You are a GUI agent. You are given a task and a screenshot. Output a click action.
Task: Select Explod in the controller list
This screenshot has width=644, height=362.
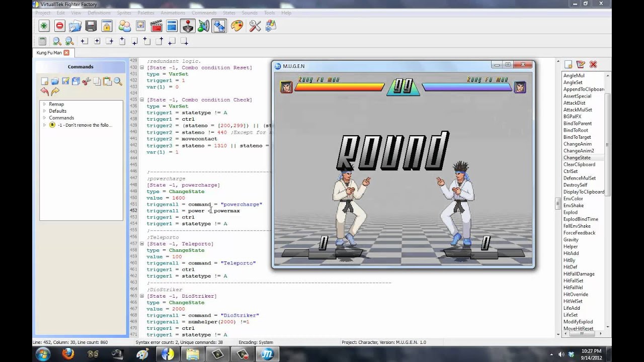(x=571, y=212)
